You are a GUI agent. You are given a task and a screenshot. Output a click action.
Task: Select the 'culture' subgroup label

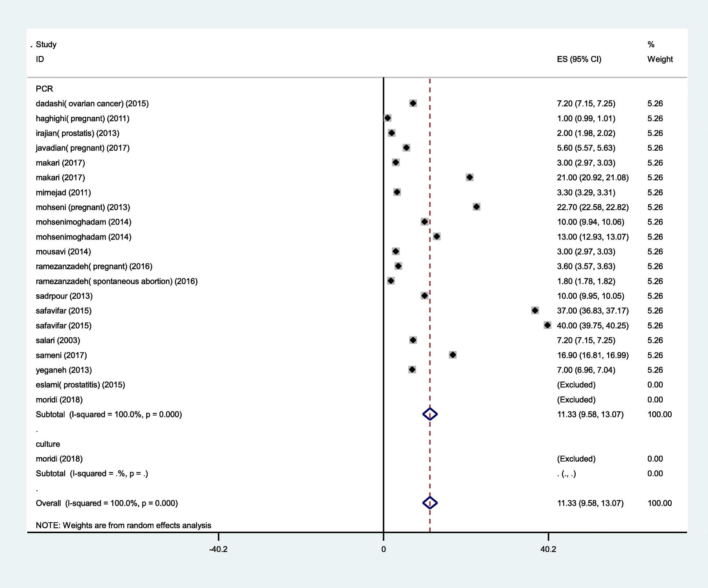[x=48, y=444]
